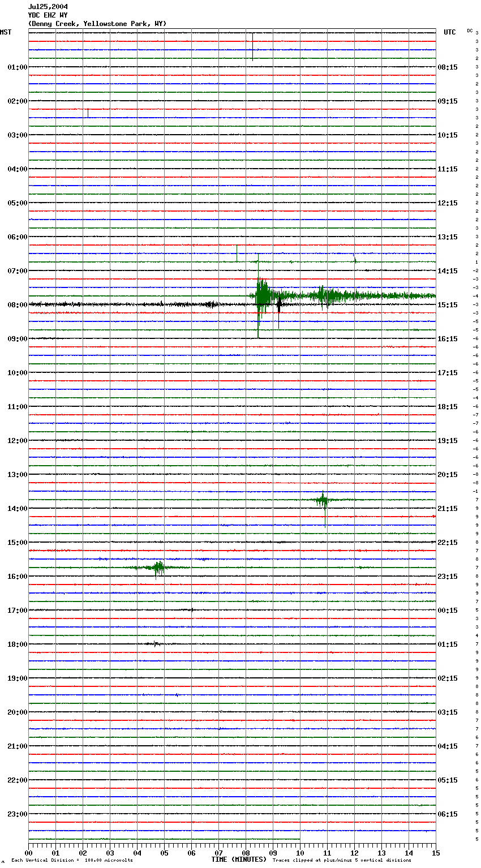Click the "12:00" MST time label
The width and height of the screenshot is (481, 868).
point(18,441)
